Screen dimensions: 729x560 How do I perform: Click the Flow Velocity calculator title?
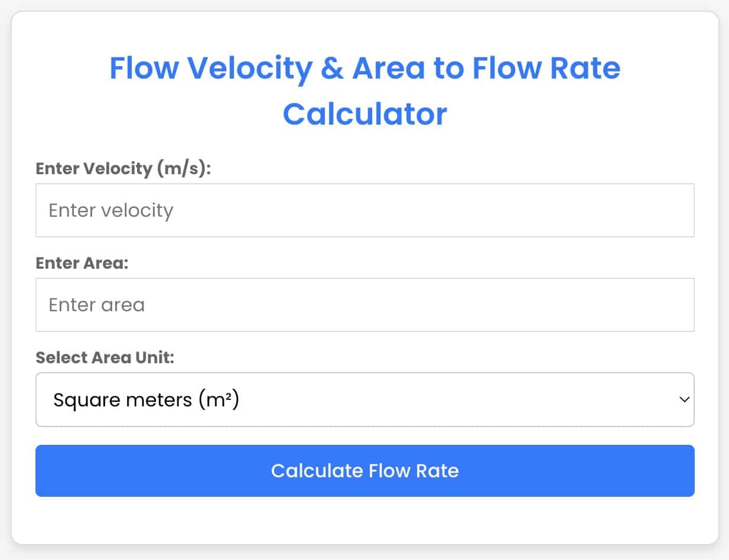364,68
